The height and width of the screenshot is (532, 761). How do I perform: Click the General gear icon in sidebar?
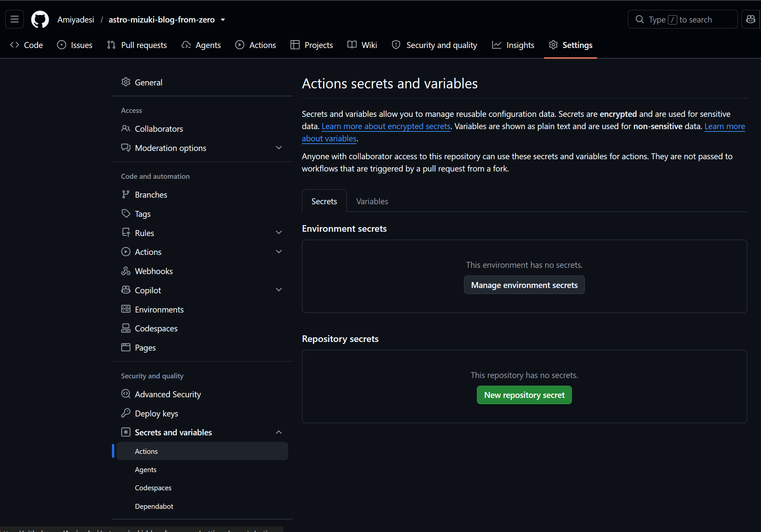(x=126, y=82)
